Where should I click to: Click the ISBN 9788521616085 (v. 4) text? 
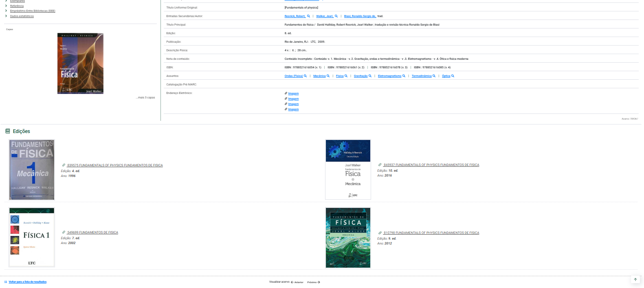tap(432, 68)
